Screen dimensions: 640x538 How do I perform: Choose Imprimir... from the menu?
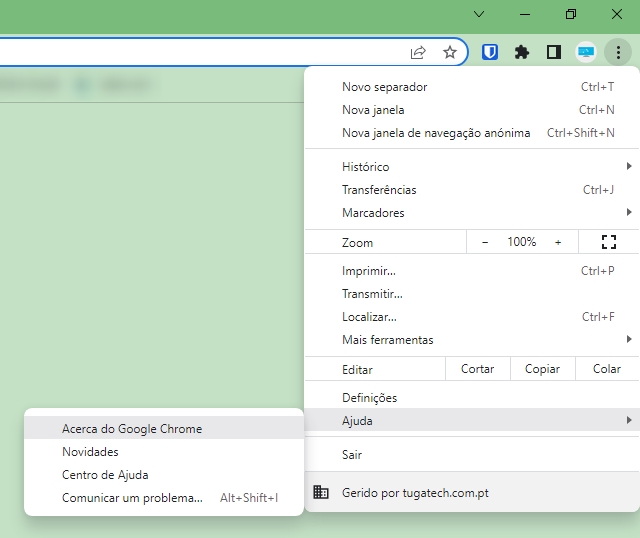coord(472,271)
